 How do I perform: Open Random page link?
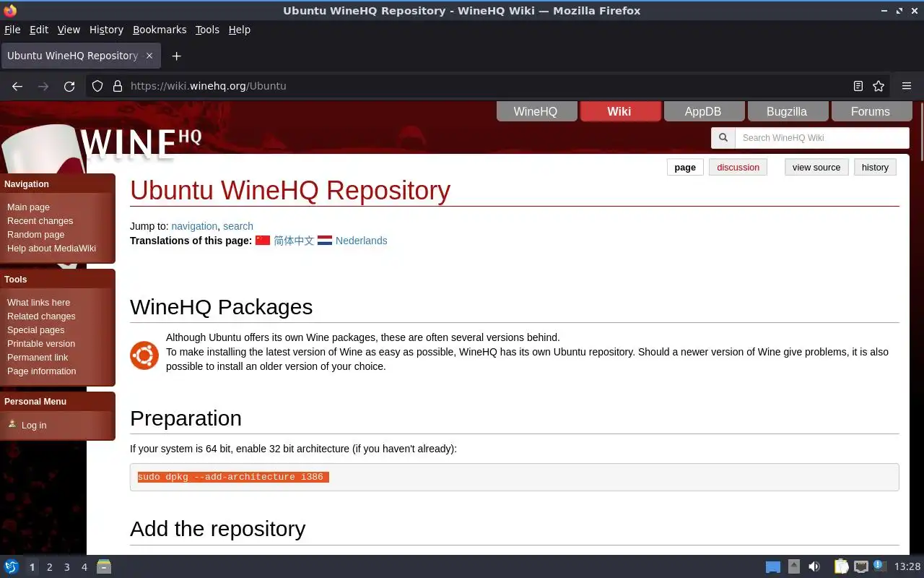point(35,234)
